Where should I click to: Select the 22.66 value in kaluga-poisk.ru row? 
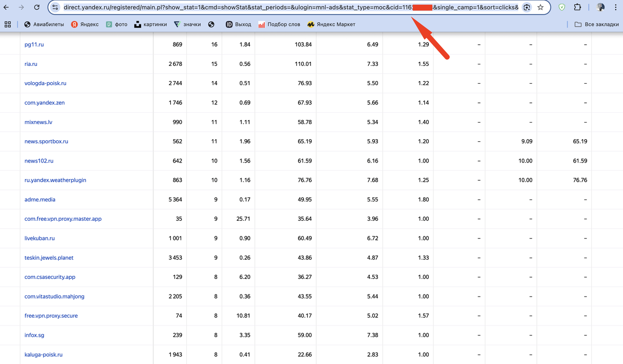pos(304,355)
